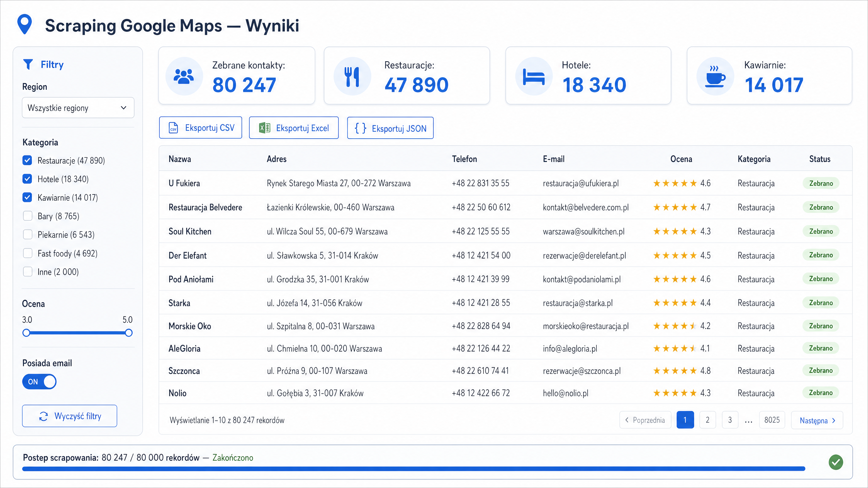Image resolution: width=868 pixels, height=488 pixels.
Task: Click Eksportuj CSV button
Action: pyautogui.click(x=201, y=128)
